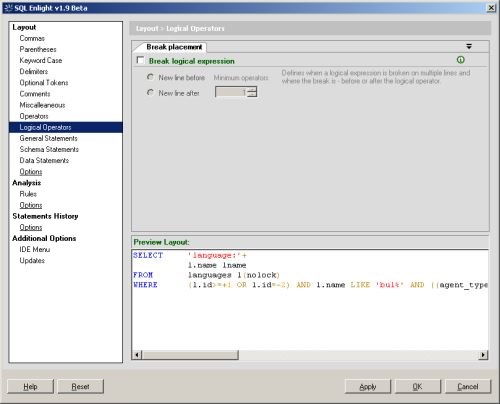Switch to the Break placement tab

[174, 47]
